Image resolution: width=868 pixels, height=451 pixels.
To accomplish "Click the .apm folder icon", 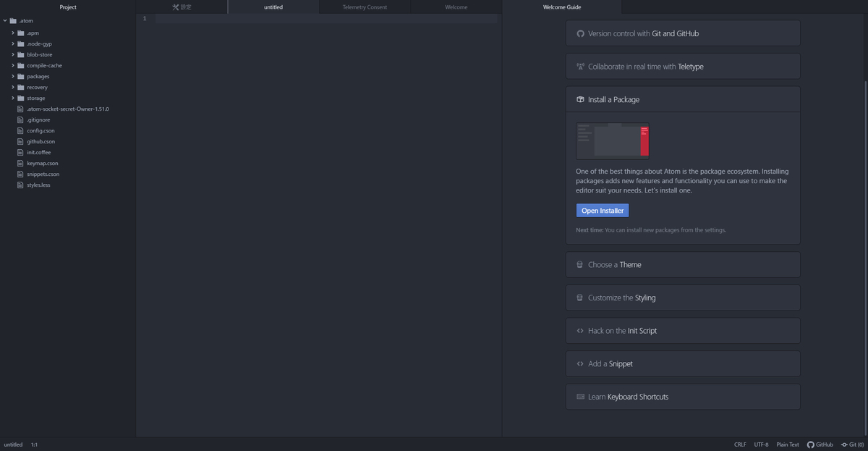I will pyautogui.click(x=21, y=33).
